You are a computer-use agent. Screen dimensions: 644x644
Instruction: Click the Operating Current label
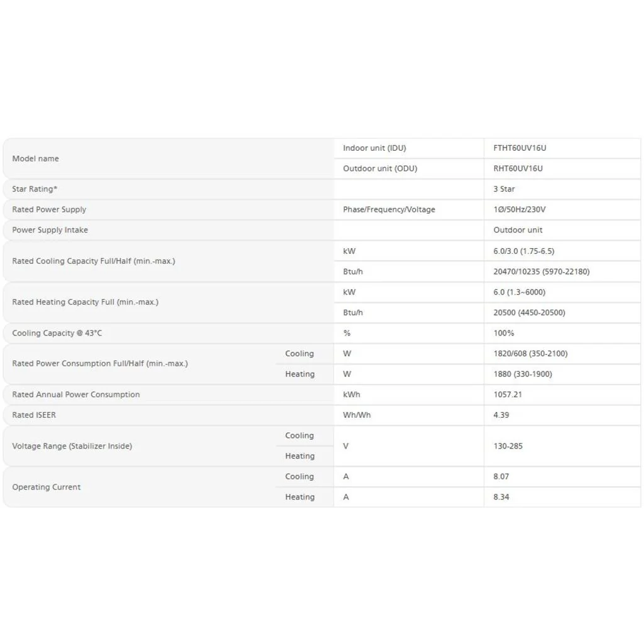coord(46,487)
